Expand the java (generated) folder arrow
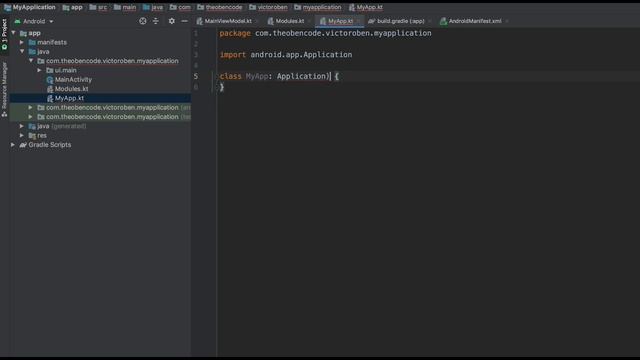 coord(22,126)
